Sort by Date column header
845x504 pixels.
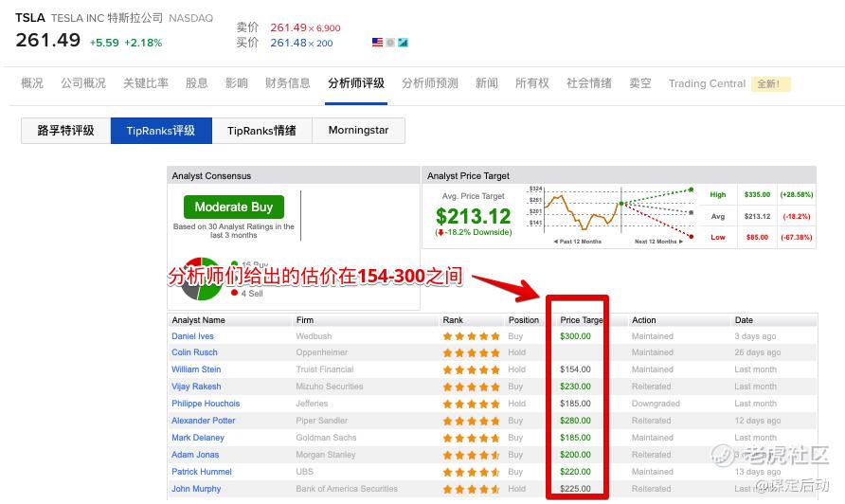click(x=744, y=320)
